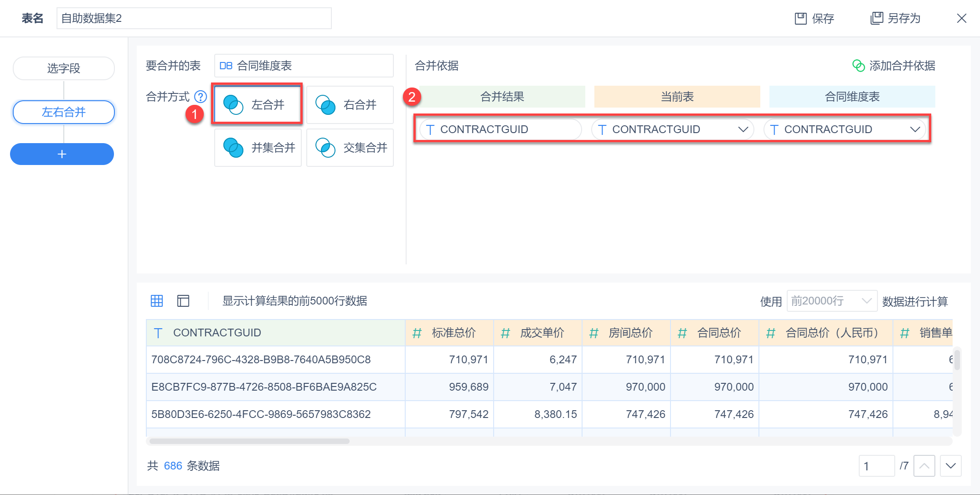This screenshot has height=495, width=980.
Task: Select left merge (左合并) option
Action: coord(258,104)
